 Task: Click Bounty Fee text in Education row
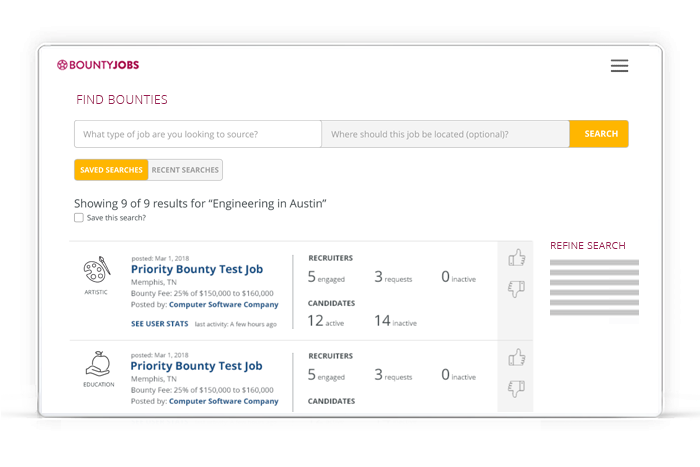pyautogui.click(x=202, y=390)
